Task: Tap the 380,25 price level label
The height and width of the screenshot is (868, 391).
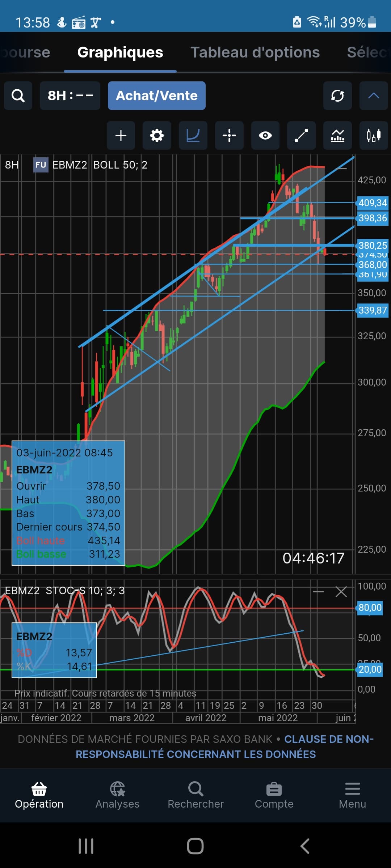Action: [x=373, y=246]
